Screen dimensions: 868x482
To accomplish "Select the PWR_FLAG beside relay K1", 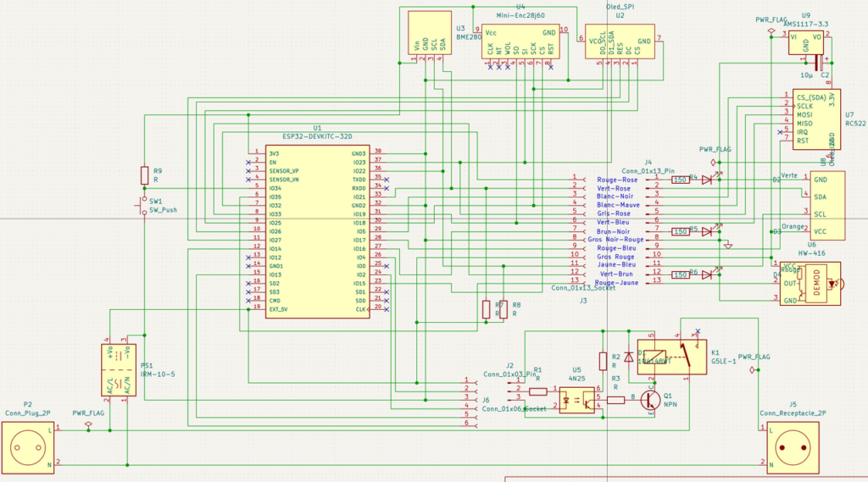I will point(753,369).
